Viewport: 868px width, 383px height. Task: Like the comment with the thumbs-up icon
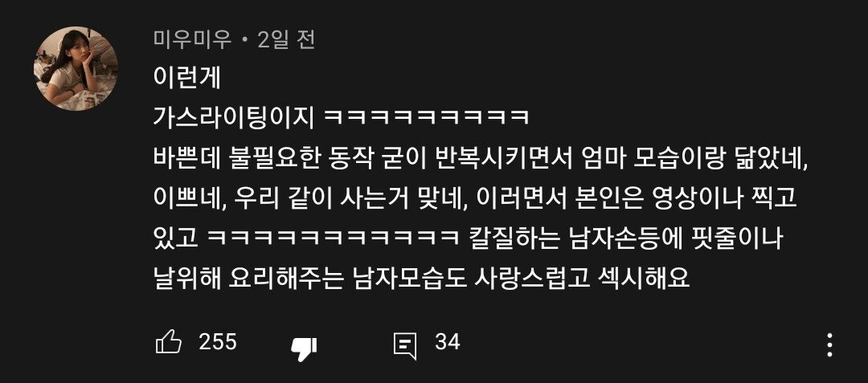coord(169,342)
